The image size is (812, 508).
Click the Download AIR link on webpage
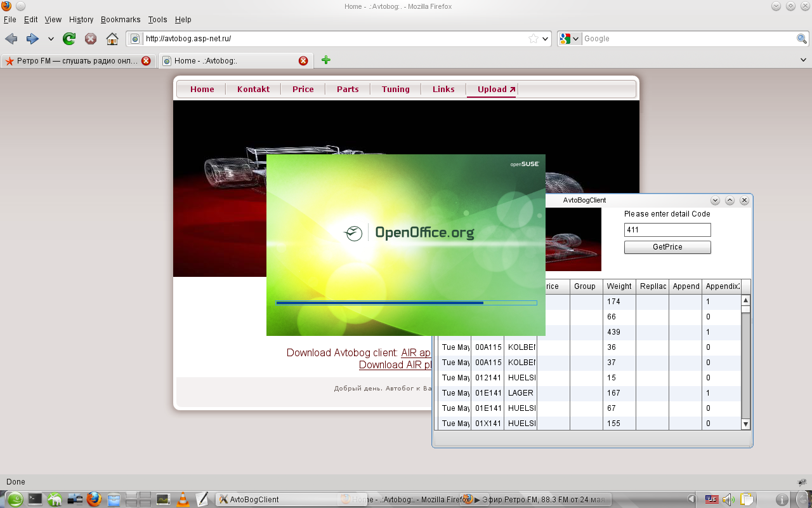click(x=395, y=365)
